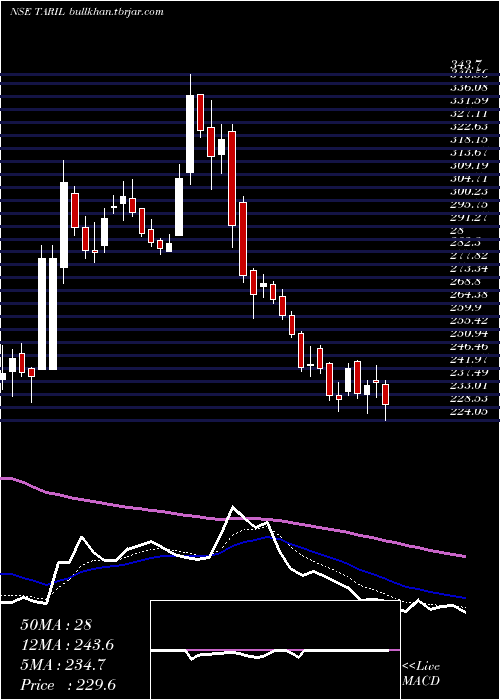Select the 246.46 price level label
Screen dimensions: 500x700
tap(469, 346)
